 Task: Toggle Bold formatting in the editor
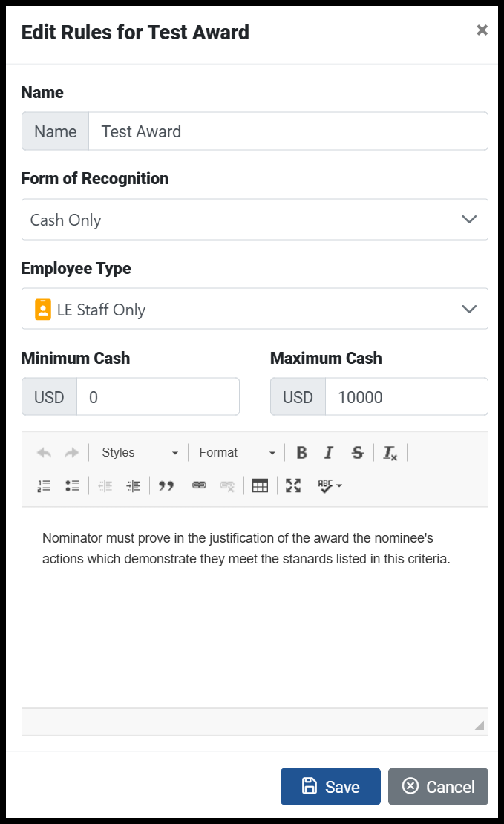point(301,453)
